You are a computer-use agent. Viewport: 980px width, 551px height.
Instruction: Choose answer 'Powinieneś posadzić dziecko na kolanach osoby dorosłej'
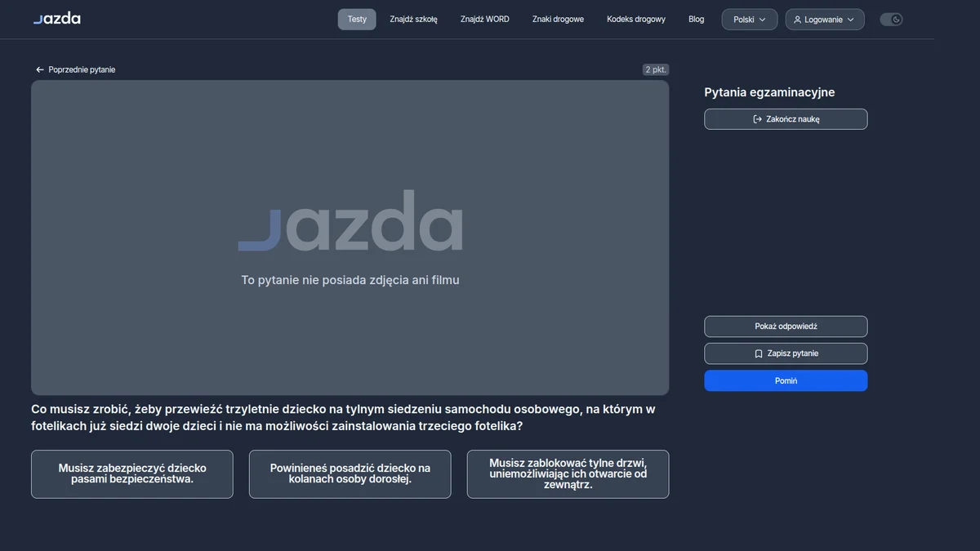pos(350,474)
